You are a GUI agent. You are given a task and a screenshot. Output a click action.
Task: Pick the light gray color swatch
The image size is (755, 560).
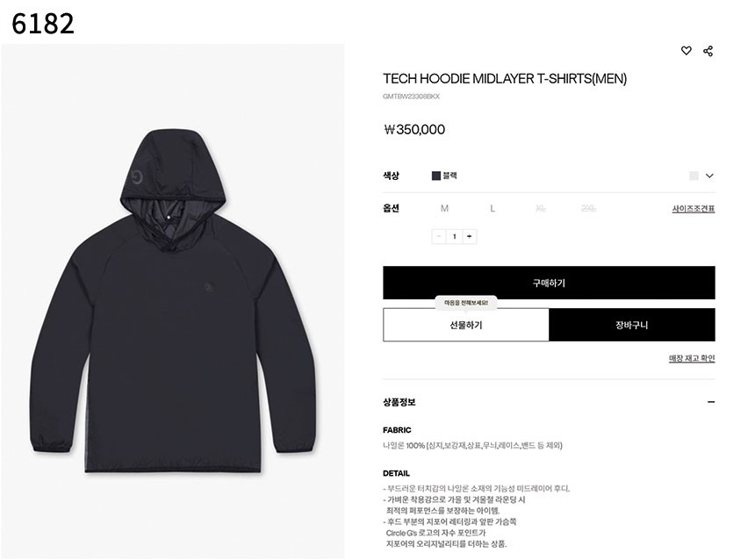(694, 176)
